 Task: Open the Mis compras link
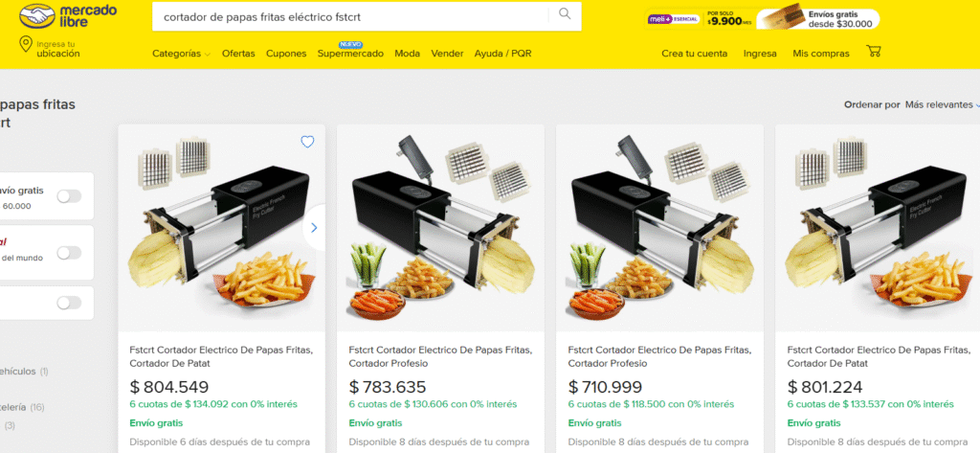coord(821,54)
